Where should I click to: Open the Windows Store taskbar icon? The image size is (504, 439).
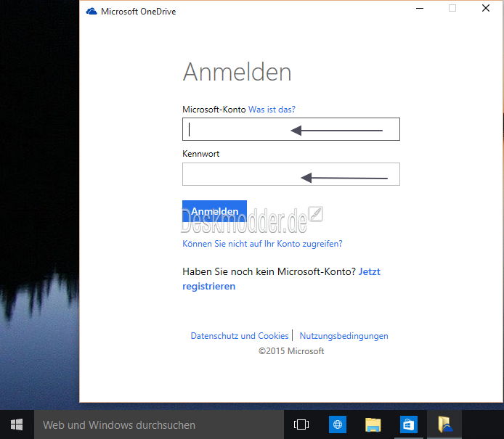pos(409,424)
